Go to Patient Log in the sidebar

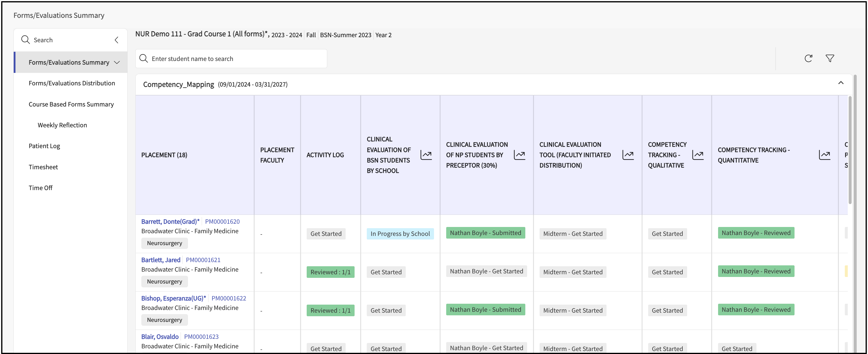[44, 146]
